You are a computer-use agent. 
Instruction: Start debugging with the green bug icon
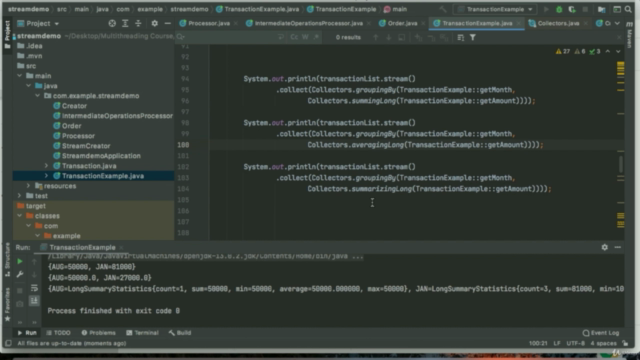tap(559, 9)
